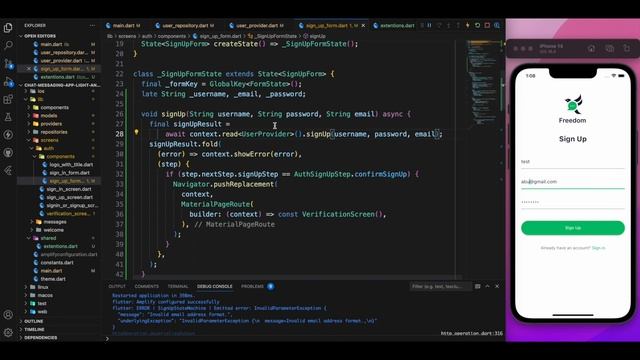Open logo_with_title.dart in file tree
640x360 pixels.
tap(71, 164)
